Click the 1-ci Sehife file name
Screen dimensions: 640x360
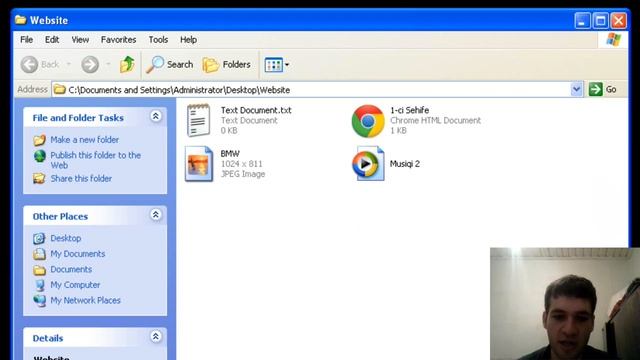(x=409, y=110)
